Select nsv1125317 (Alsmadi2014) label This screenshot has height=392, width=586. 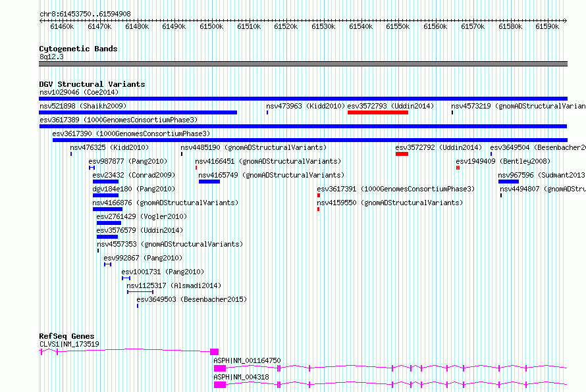pos(174,285)
